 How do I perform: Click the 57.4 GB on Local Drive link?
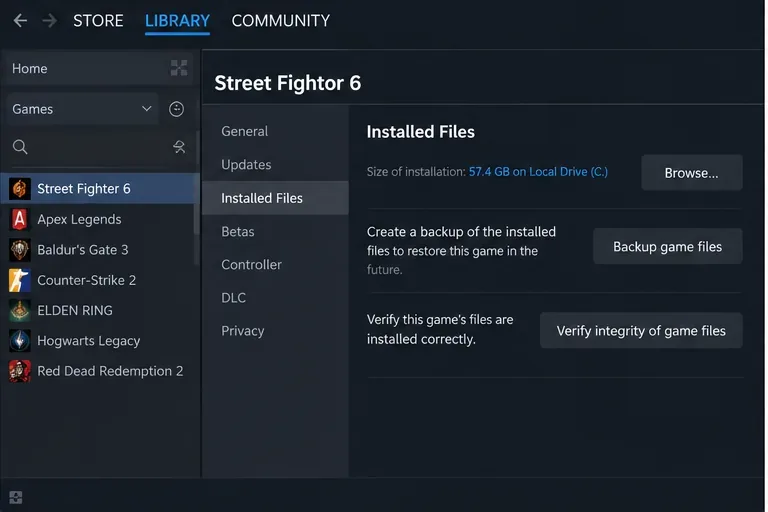pos(538,171)
